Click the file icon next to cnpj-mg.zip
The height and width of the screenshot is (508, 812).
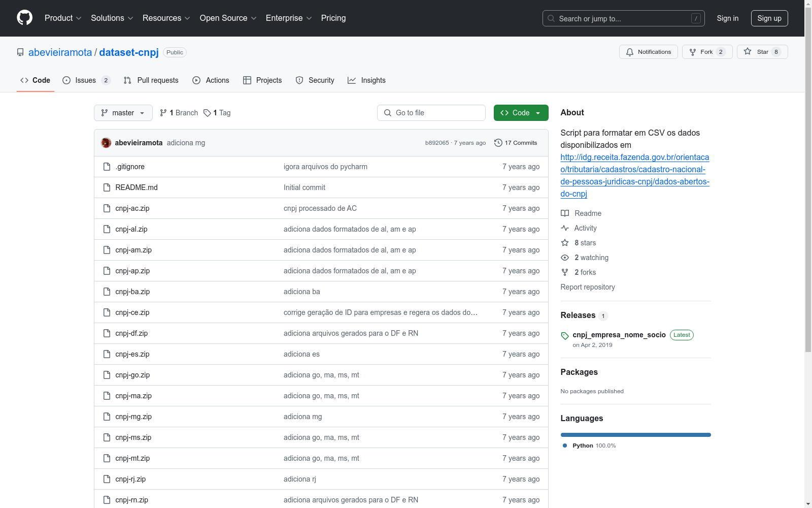pos(107,417)
